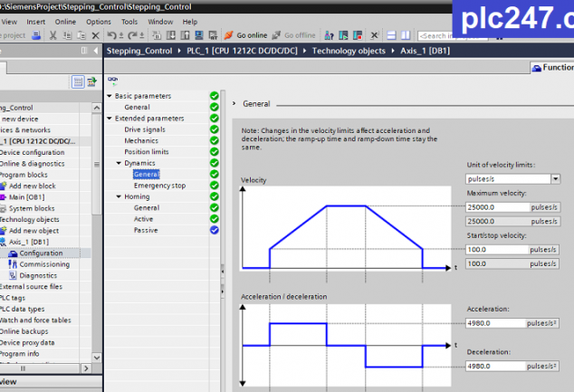Image resolution: width=574 pixels, height=392 pixels.
Task: Split editor space horizontally icon
Action: [392, 35]
